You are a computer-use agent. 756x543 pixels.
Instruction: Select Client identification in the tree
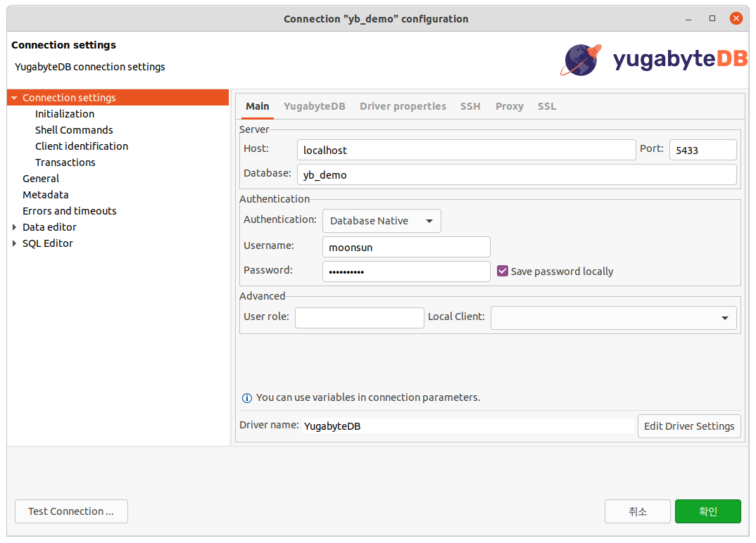(x=82, y=146)
